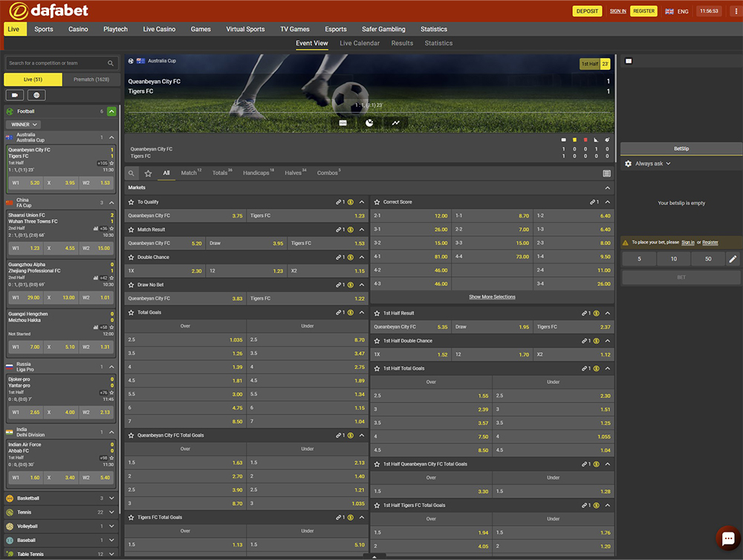Star the Draw No Bet market
Screen dimensions: 743x560
pyautogui.click(x=132, y=284)
